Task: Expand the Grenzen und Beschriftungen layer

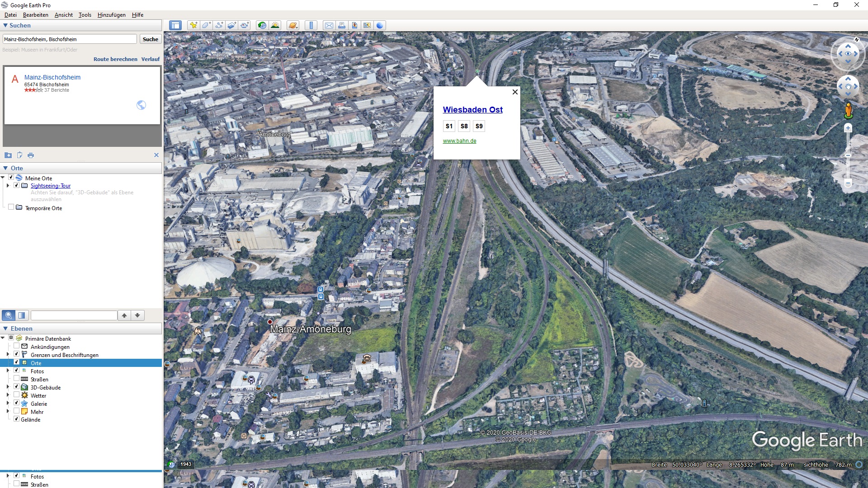Action: point(8,355)
